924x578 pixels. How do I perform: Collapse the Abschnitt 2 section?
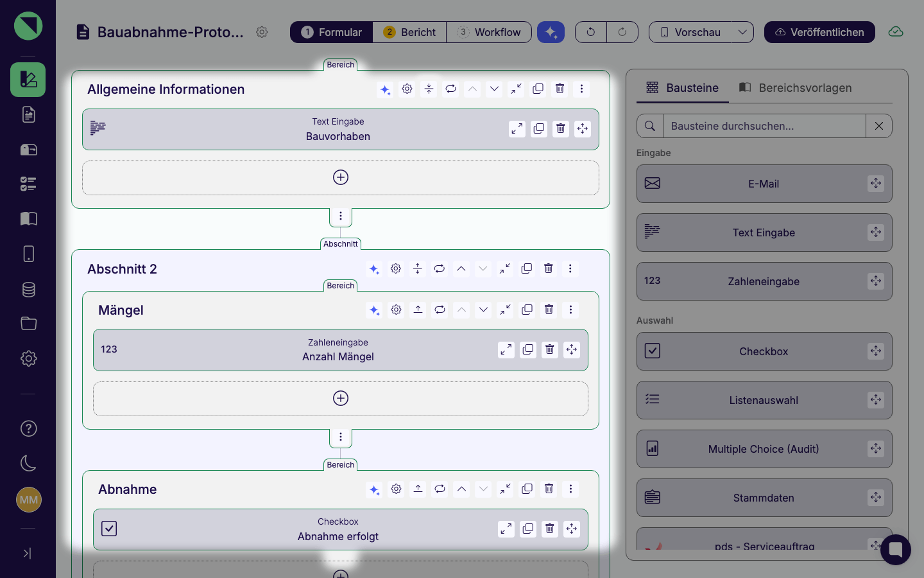(505, 268)
